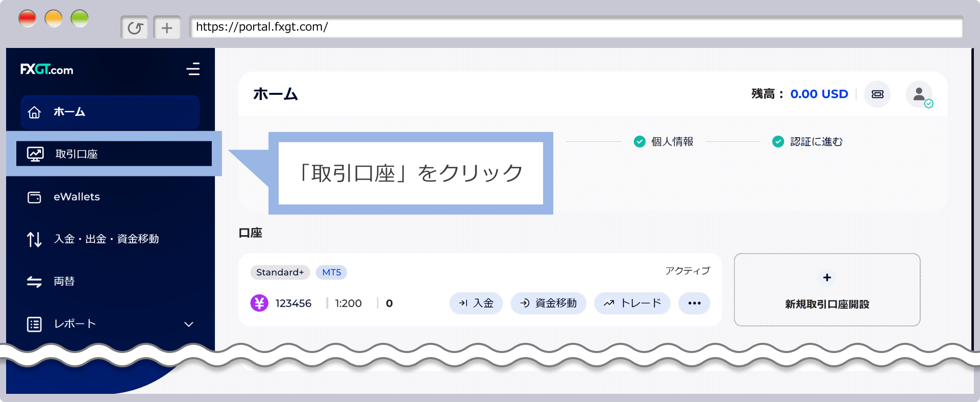This screenshot has width=980, height=402.
Task: Click the 資金移動 transfer button
Action: pyautogui.click(x=548, y=303)
